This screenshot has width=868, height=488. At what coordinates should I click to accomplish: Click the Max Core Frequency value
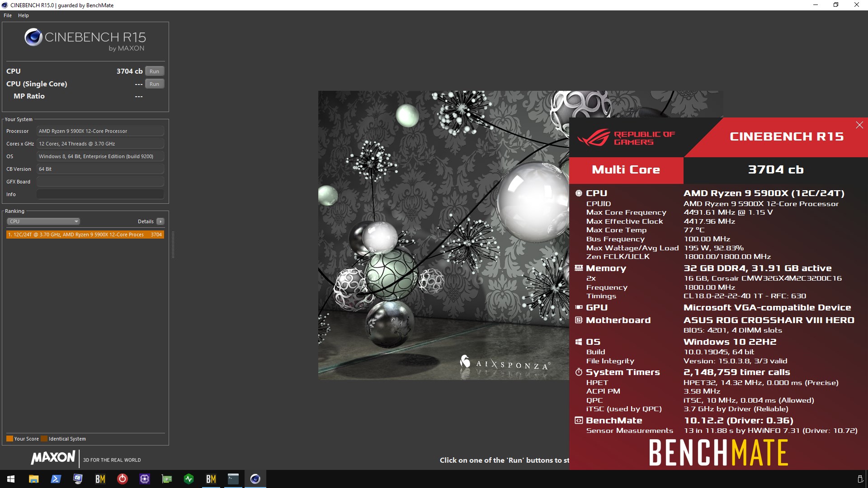tap(728, 212)
